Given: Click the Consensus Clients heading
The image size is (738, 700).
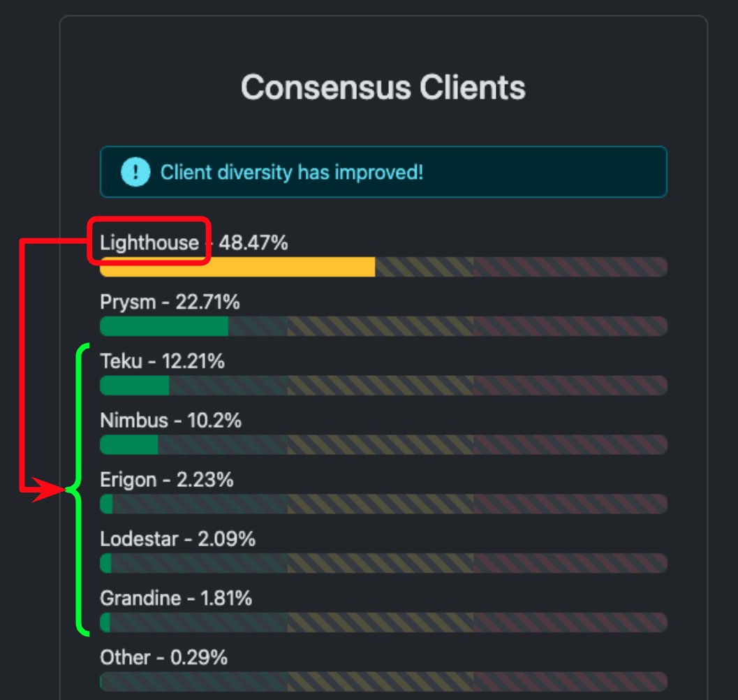Looking at the screenshot, I should tap(383, 87).
